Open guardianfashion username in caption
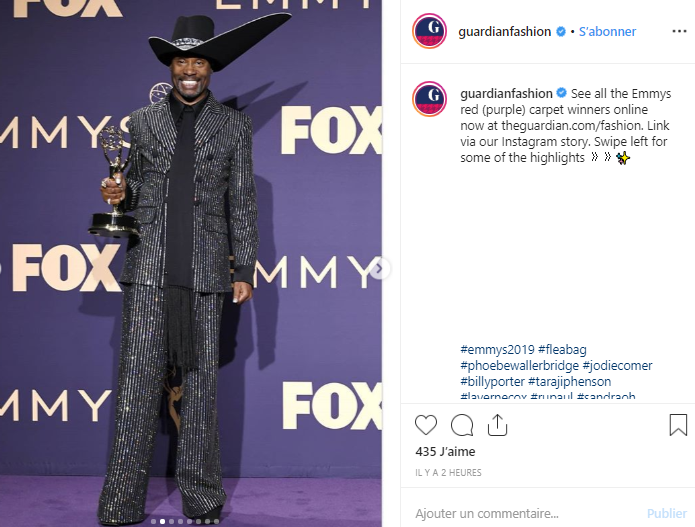 coord(506,94)
